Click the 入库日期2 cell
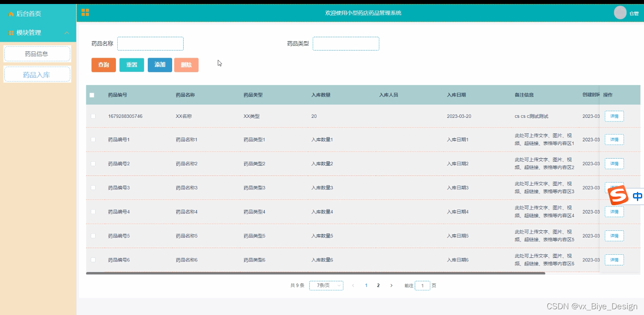The height and width of the screenshot is (315, 644). 458,163
